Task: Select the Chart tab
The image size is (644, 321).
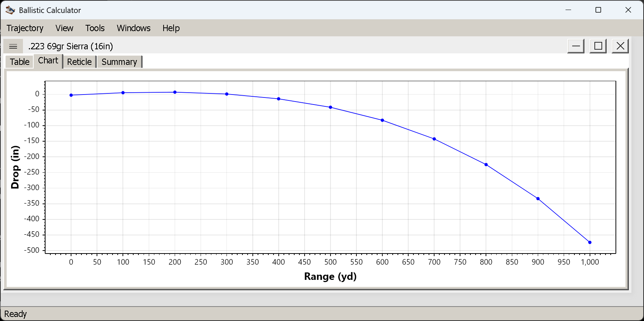Action: [x=48, y=61]
